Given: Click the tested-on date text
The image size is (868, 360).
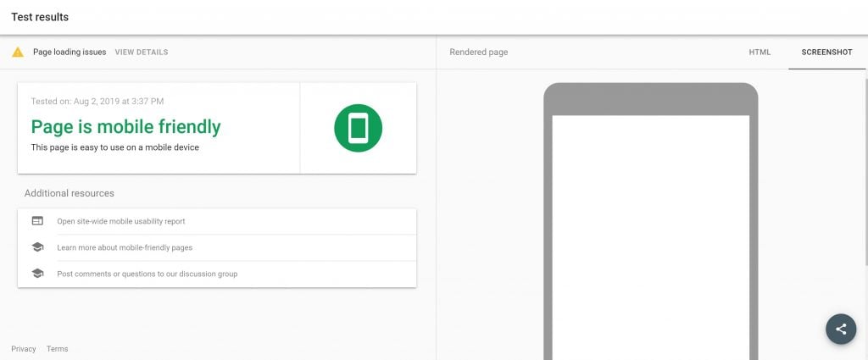Looking at the screenshot, I should coord(97,101).
